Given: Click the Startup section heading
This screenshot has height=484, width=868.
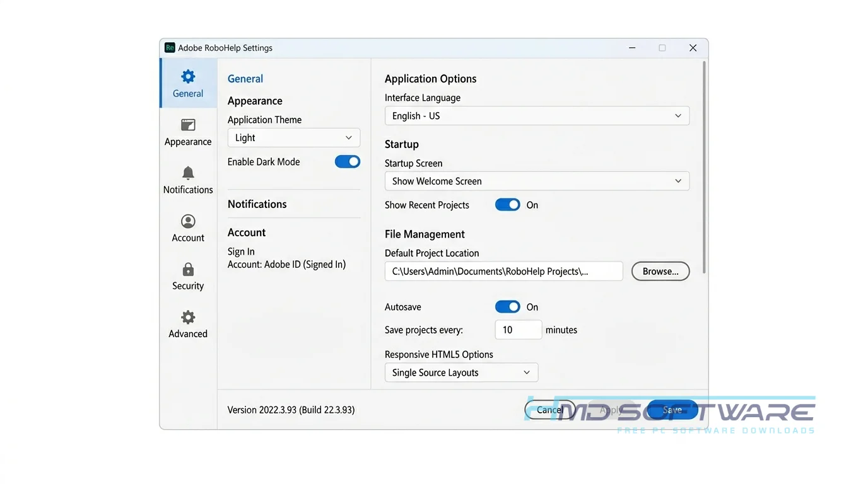Looking at the screenshot, I should pyautogui.click(x=402, y=144).
